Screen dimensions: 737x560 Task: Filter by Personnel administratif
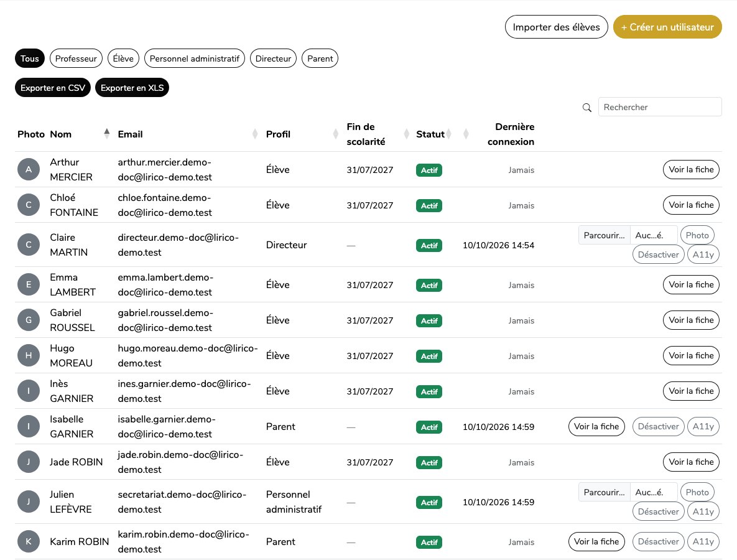click(195, 58)
